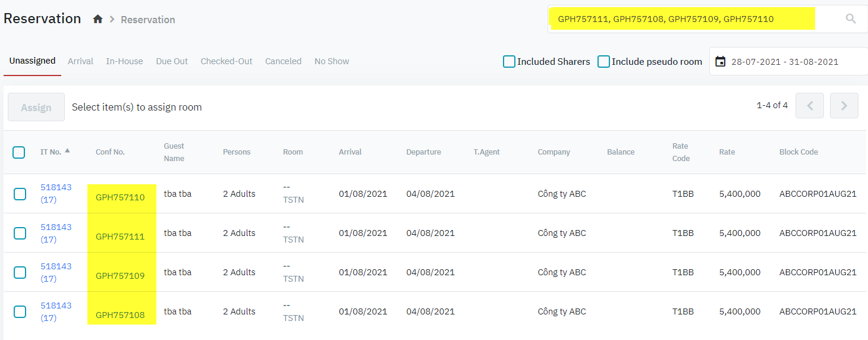Image resolution: width=868 pixels, height=340 pixels.
Task: Click the search magnifier icon
Action: (851, 19)
